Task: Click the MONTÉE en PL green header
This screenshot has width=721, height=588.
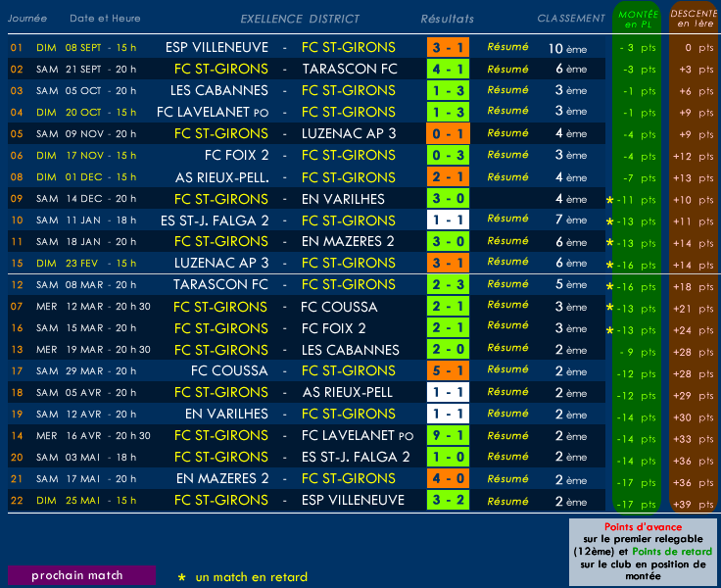Action: [x=635, y=17]
